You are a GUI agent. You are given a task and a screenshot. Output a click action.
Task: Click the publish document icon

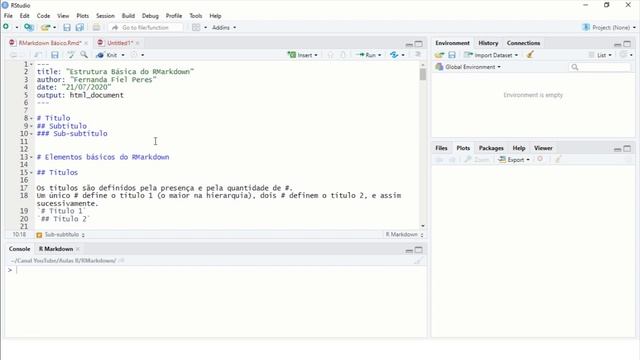tap(394, 55)
